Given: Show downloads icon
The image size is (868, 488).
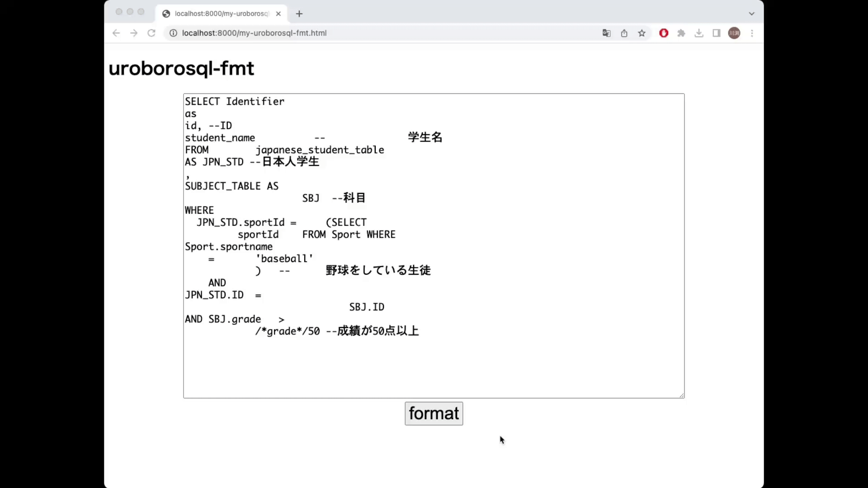Looking at the screenshot, I should tap(699, 33).
